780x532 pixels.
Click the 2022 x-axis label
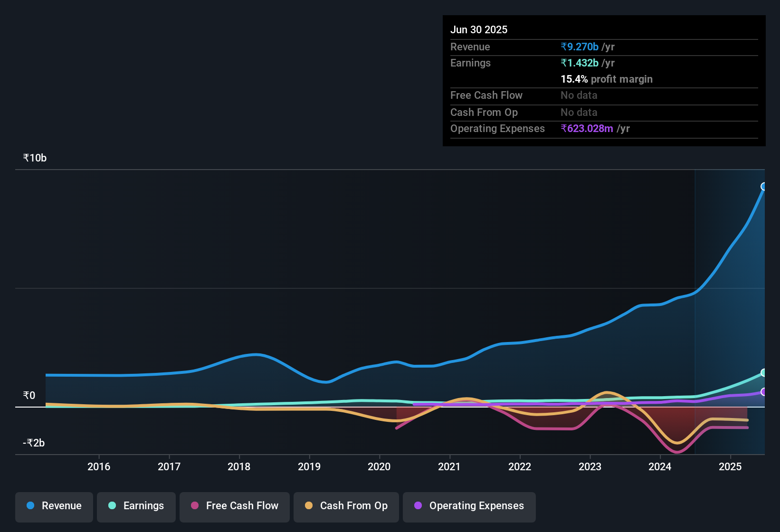coord(520,466)
